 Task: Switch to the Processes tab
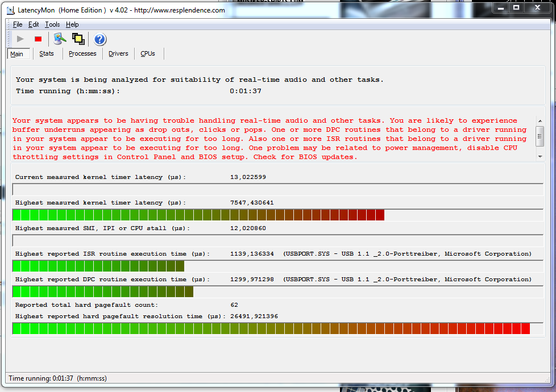pyautogui.click(x=82, y=53)
